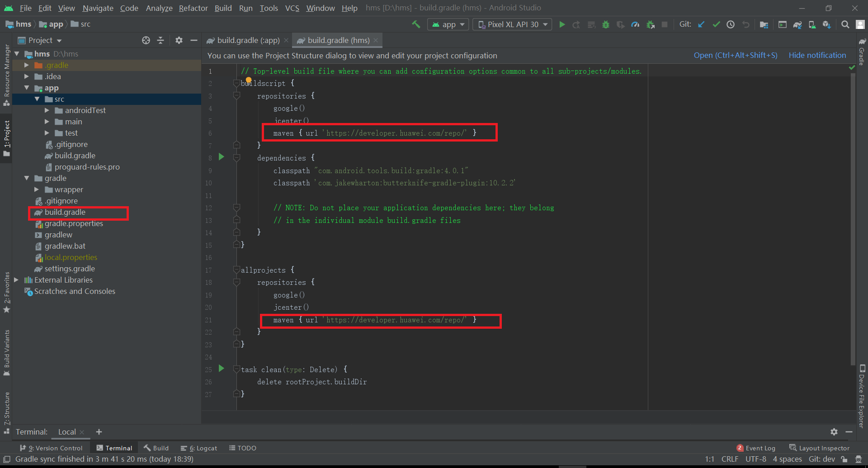
Task: Click Git commit checkmark icon
Action: 716,24
